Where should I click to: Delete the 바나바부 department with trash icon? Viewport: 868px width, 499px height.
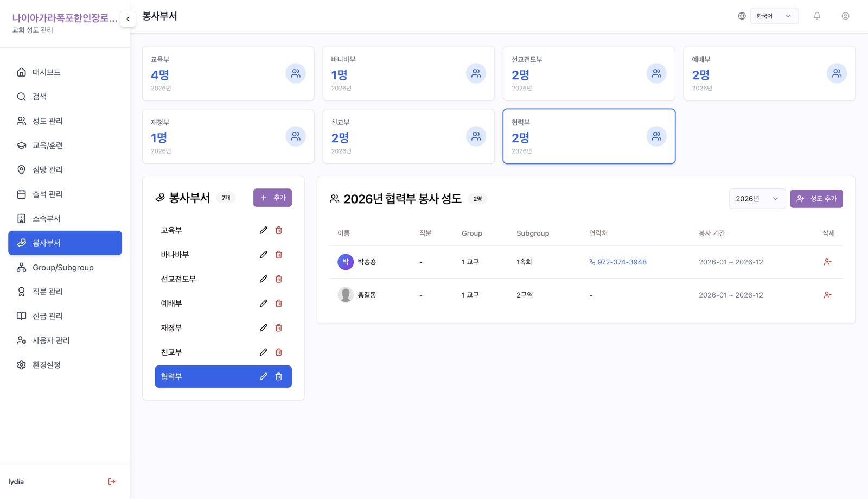(x=279, y=255)
